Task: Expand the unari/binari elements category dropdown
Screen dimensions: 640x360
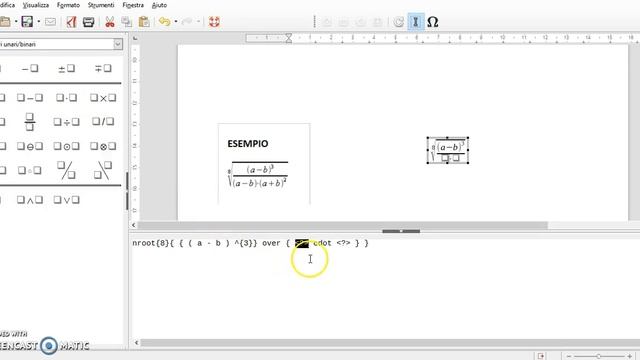Action: pyautogui.click(x=118, y=44)
